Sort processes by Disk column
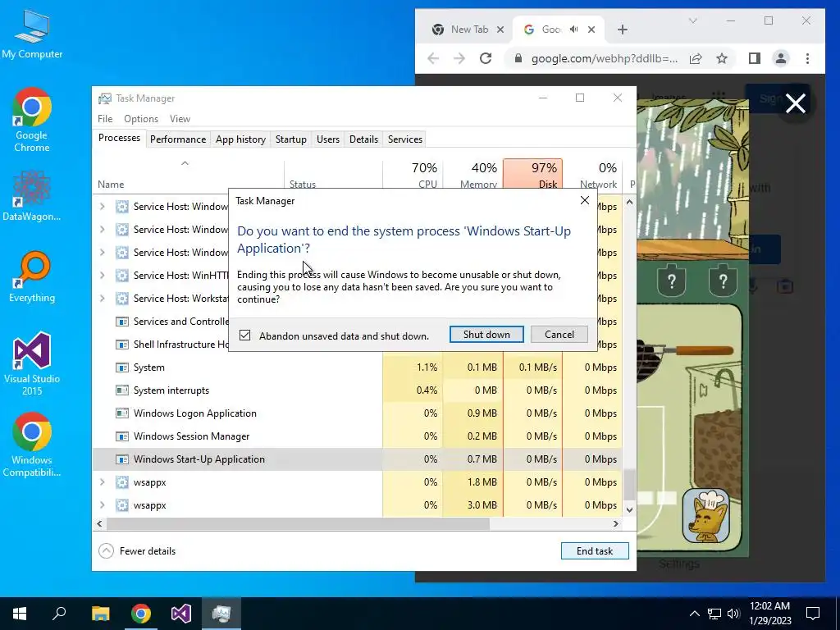Viewport: 840px width, 630px height. tap(533, 175)
